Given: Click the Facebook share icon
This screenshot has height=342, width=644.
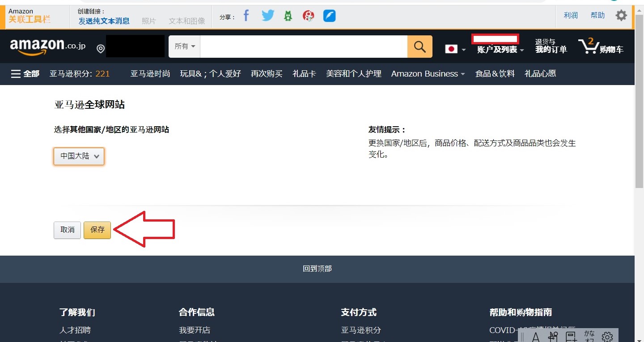Looking at the screenshot, I should coord(246,16).
